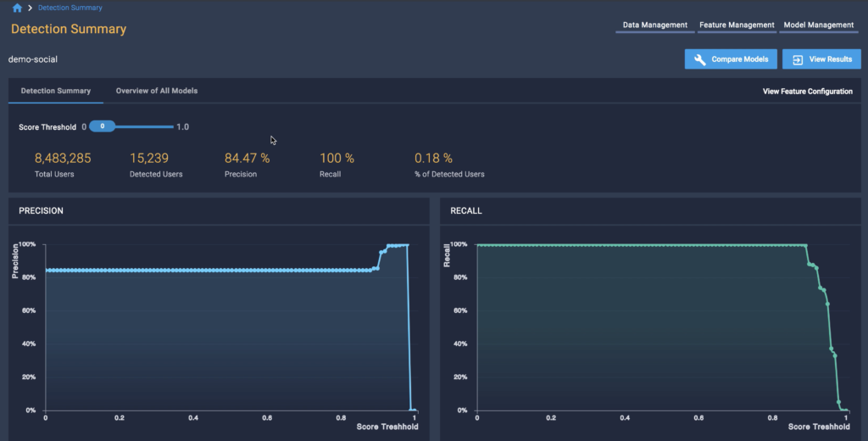Open Data Management section
Screen dimensions: 868x441
click(x=655, y=25)
